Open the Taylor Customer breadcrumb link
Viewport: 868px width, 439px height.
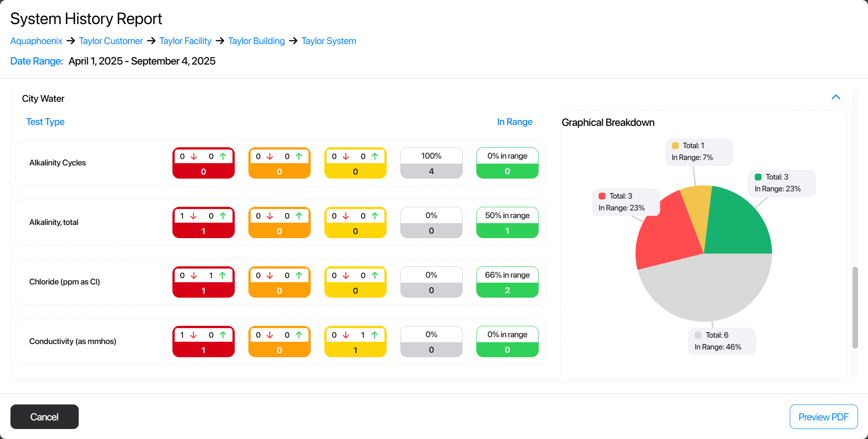click(x=111, y=41)
